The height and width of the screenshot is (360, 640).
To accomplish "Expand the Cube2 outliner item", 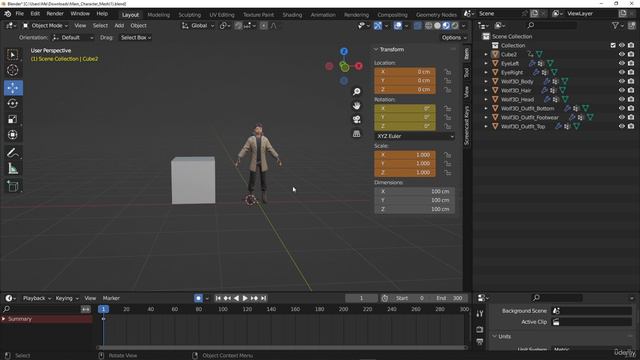I will (486, 54).
